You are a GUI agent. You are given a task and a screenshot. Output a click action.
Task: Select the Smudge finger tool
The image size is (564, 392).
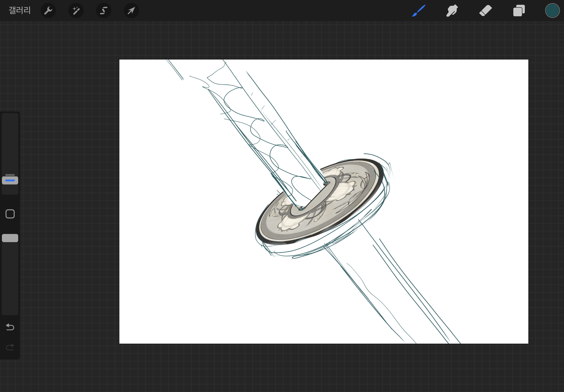[x=452, y=11]
